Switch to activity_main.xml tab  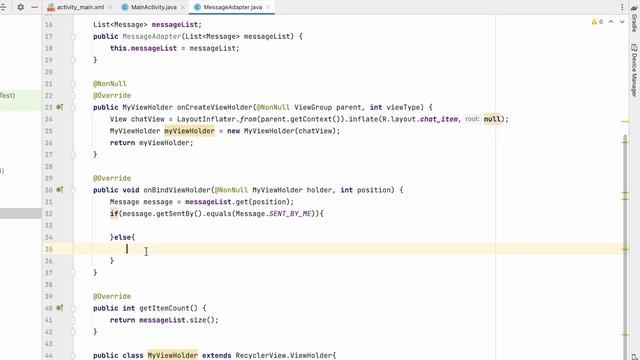pyautogui.click(x=80, y=7)
